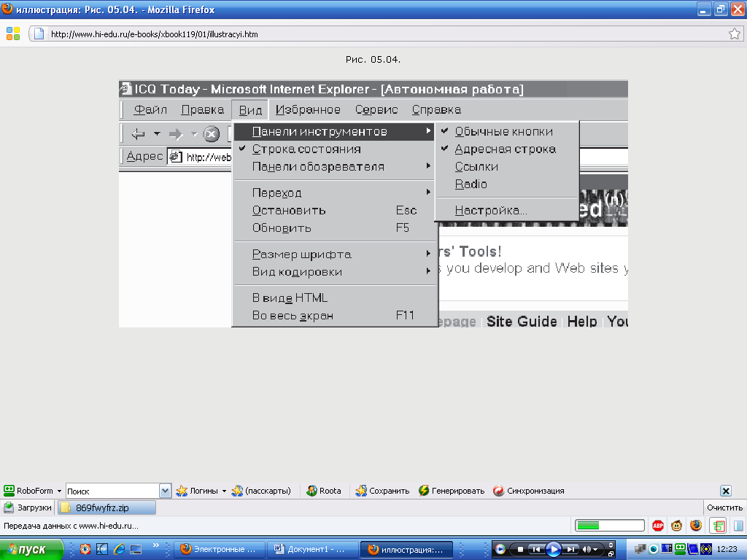Click the blue panel icon in the status bar

pos(738,526)
